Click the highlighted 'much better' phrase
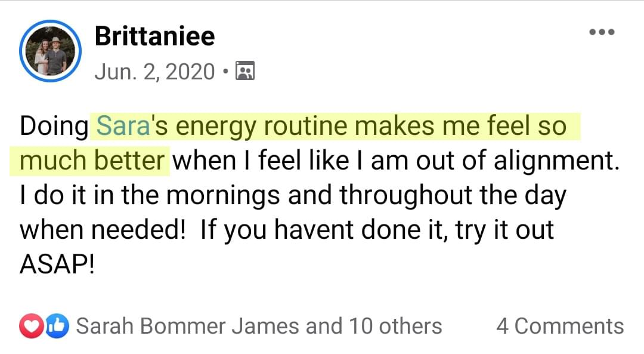 click(x=92, y=161)
